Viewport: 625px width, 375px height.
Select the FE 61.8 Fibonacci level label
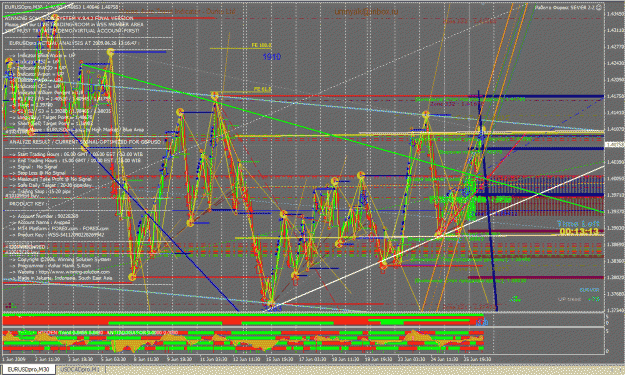click(263, 89)
